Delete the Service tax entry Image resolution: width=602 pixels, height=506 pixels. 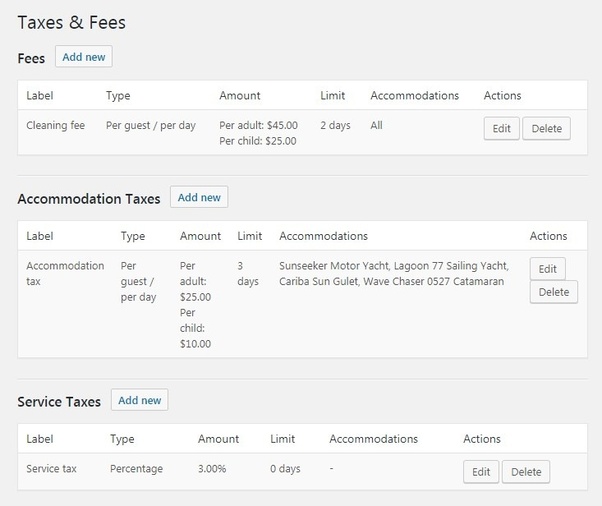525,472
